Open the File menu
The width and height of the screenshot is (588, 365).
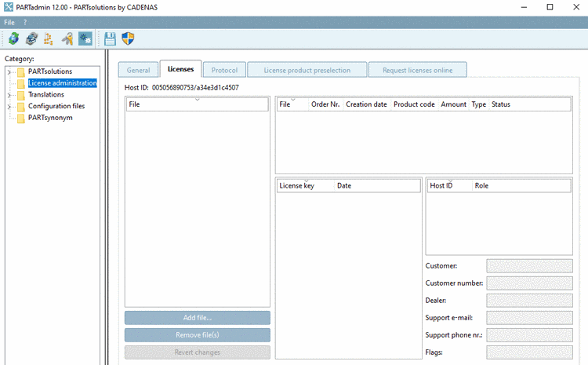(x=9, y=23)
